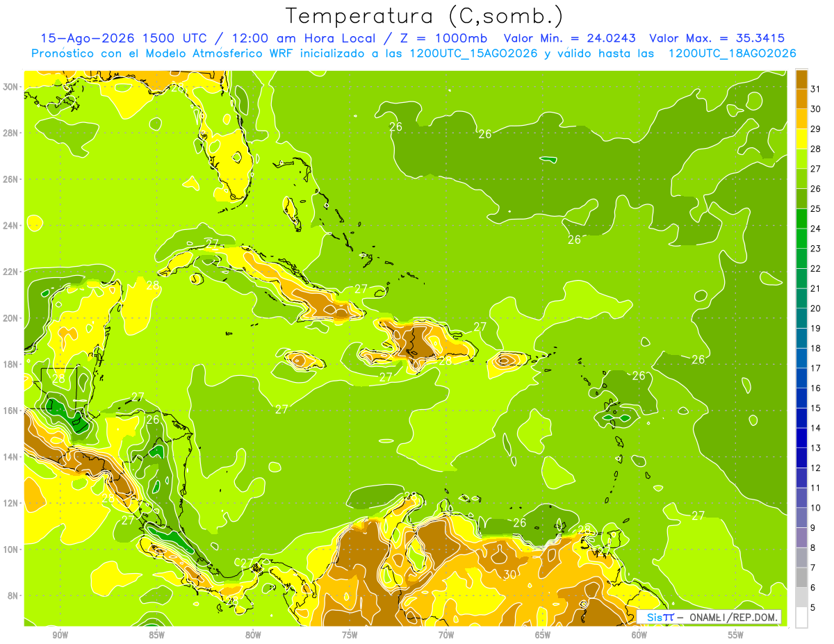Click the 24N latitude axis label
834x644 pixels.
(11, 226)
